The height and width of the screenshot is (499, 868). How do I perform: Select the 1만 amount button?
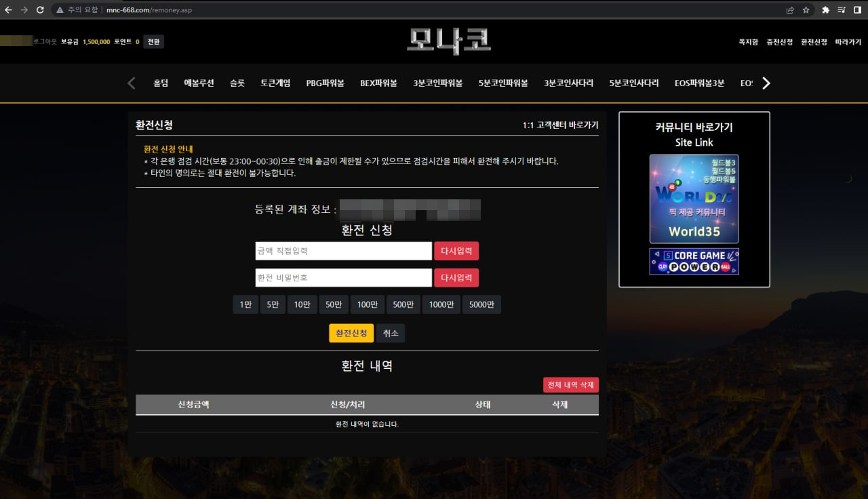point(245,305)
